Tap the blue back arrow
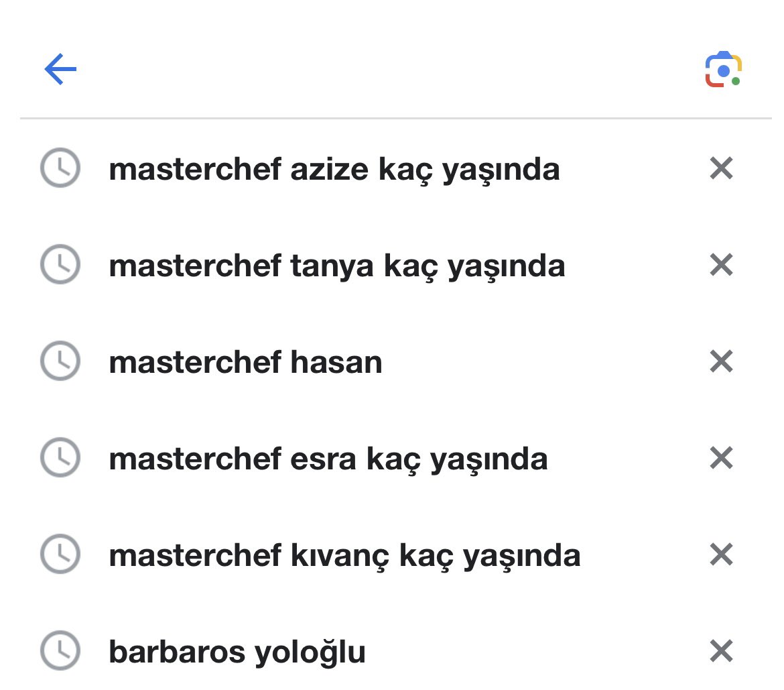 [x=60, y=69]
